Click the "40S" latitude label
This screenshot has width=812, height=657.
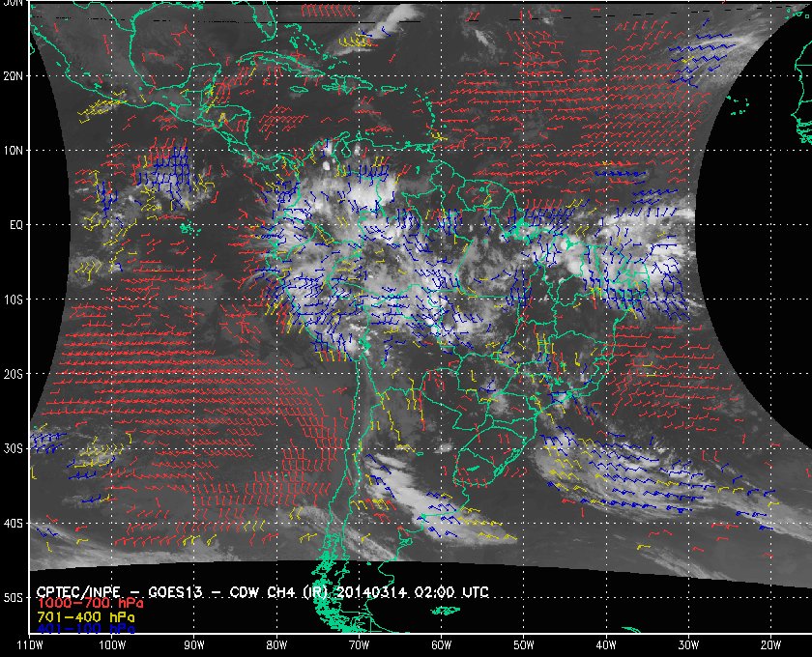(14, 524)
